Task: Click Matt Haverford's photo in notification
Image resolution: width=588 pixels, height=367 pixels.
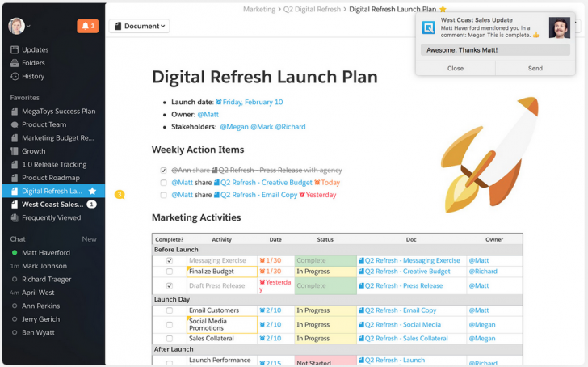Action: coord(560,27)
